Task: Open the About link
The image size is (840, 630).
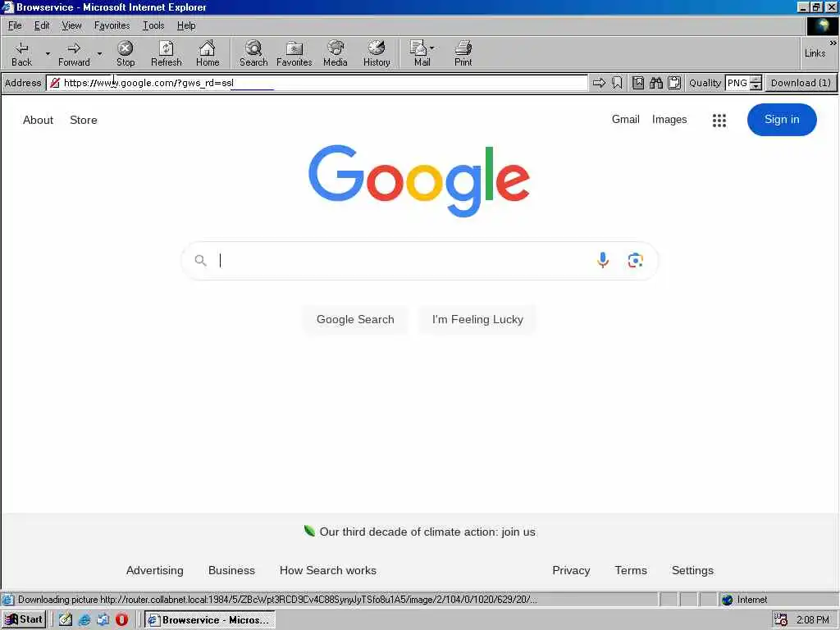Action: [38, 120]
